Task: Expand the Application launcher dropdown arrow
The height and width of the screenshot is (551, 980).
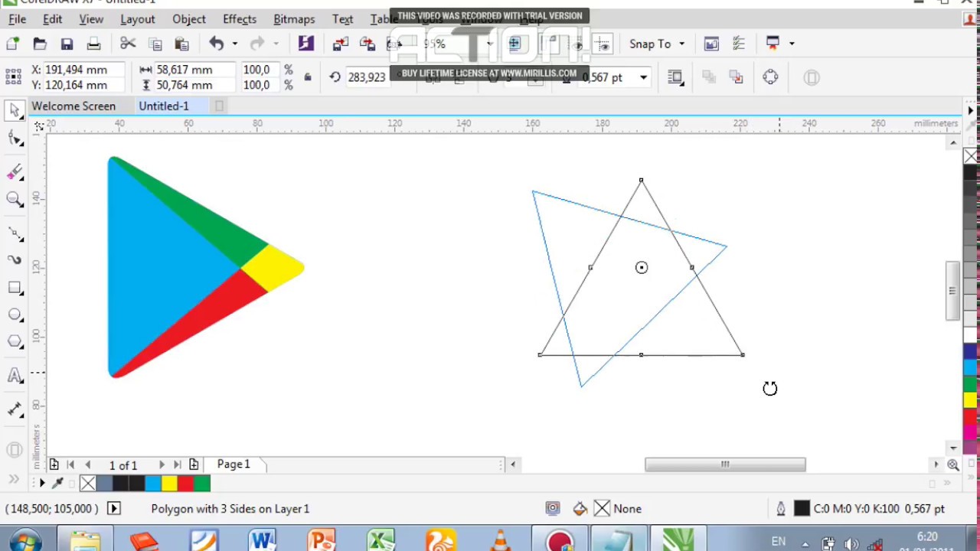Action: (x=792, y=44)
